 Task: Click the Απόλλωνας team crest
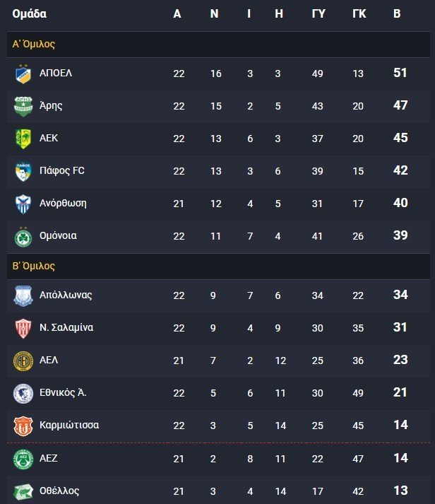click(x=23, y=295)
